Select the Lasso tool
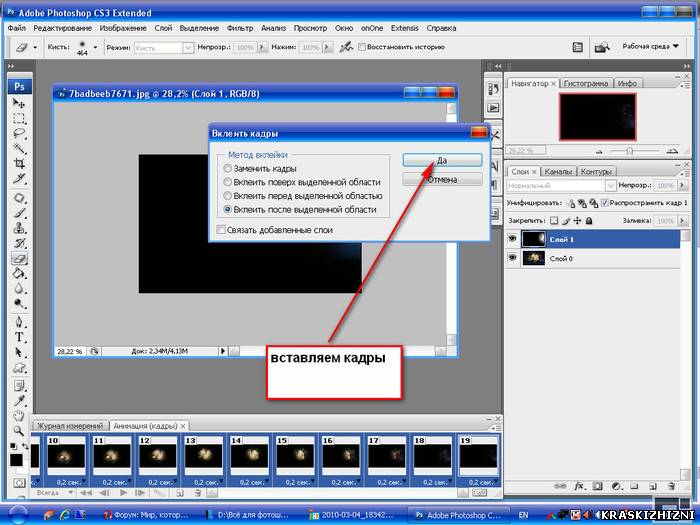Image resolution: width=700 pixels, height=525 pixels. click(x=19, y=133)
